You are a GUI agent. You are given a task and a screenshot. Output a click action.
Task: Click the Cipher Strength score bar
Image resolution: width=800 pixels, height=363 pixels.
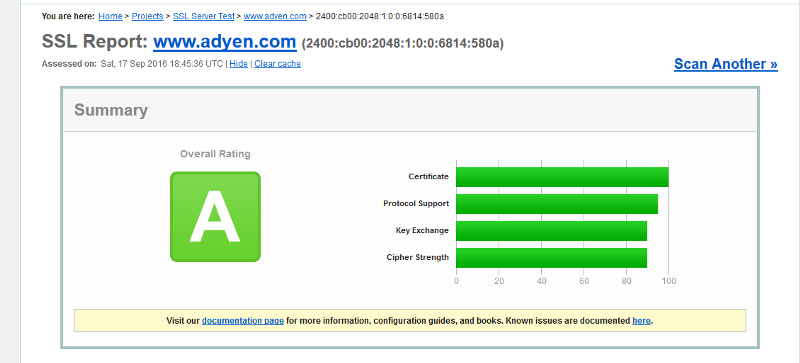tap(552, 258)
